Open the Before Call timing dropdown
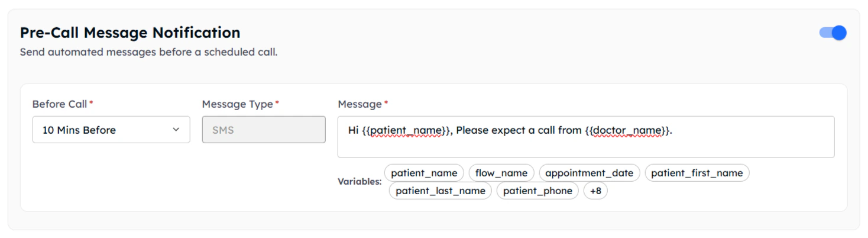This screenshot has height=238, width=868. coord(111,130)
